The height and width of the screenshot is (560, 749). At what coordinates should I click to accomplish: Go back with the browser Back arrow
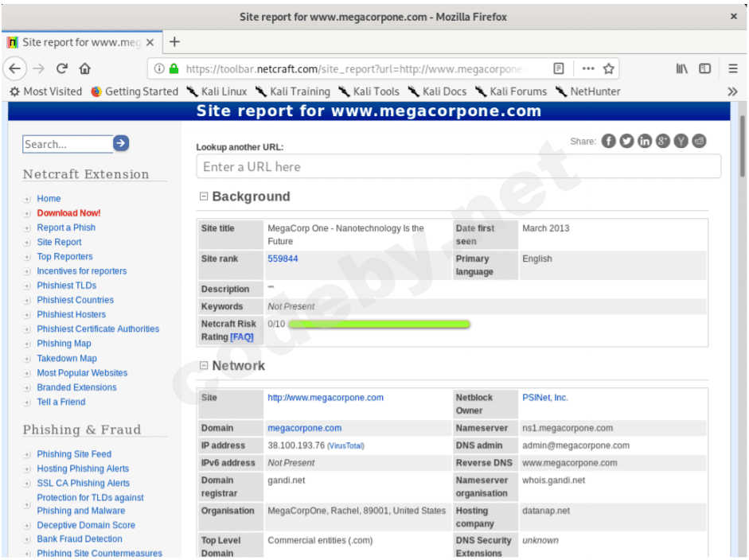[15, 68]
